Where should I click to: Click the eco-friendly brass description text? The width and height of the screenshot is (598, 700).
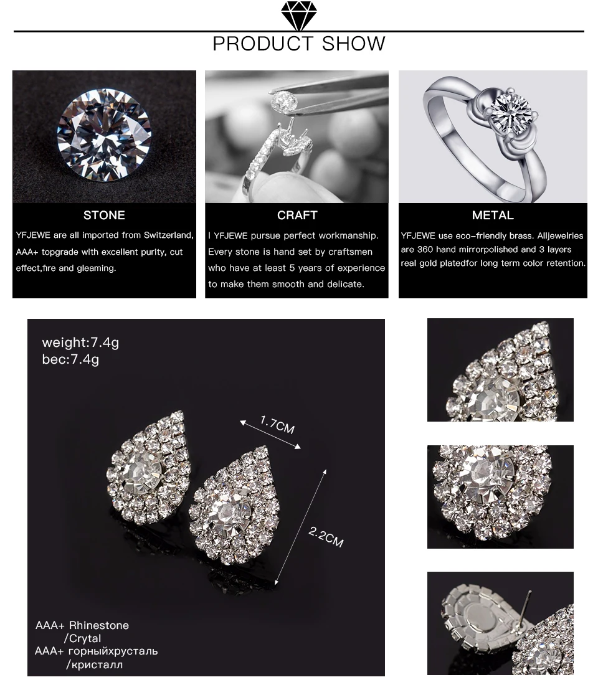(493, 249)
